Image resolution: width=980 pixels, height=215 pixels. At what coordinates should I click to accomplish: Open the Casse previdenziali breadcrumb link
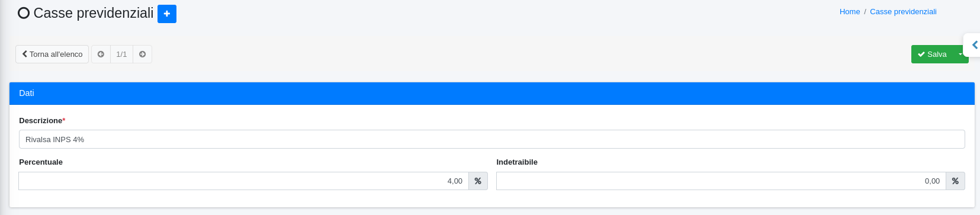[x=903, y=12]
